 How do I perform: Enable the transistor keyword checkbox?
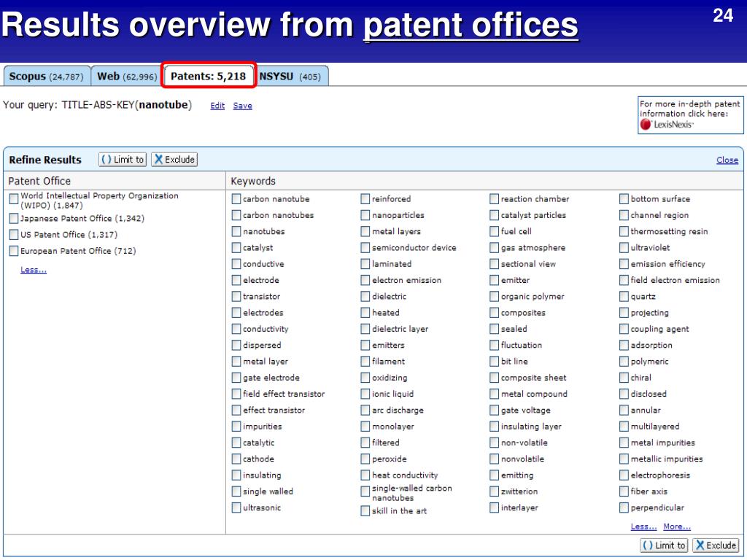point(236,296)
